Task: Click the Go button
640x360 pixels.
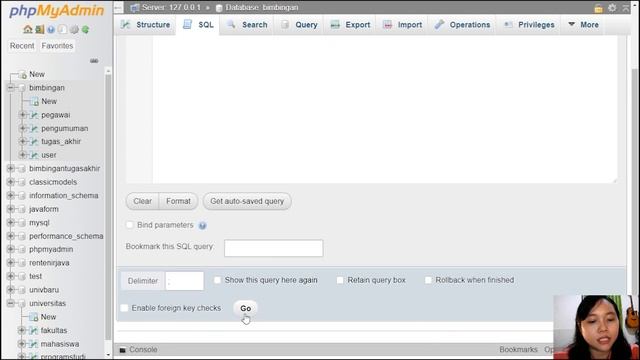Action: [245, 309]
